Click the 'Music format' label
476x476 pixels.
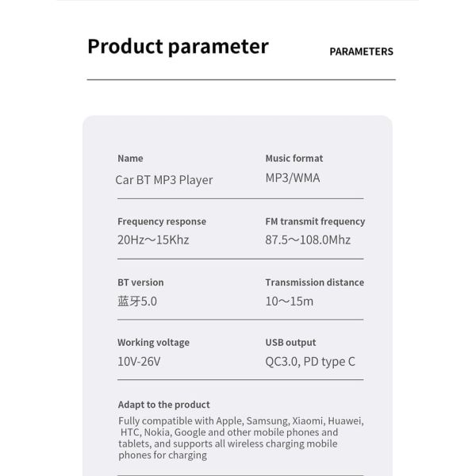click(x=294, y=158)
